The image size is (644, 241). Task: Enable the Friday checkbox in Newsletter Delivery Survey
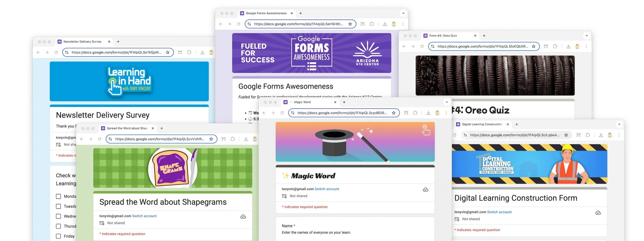pyautogui.click(x=59, y=236)
